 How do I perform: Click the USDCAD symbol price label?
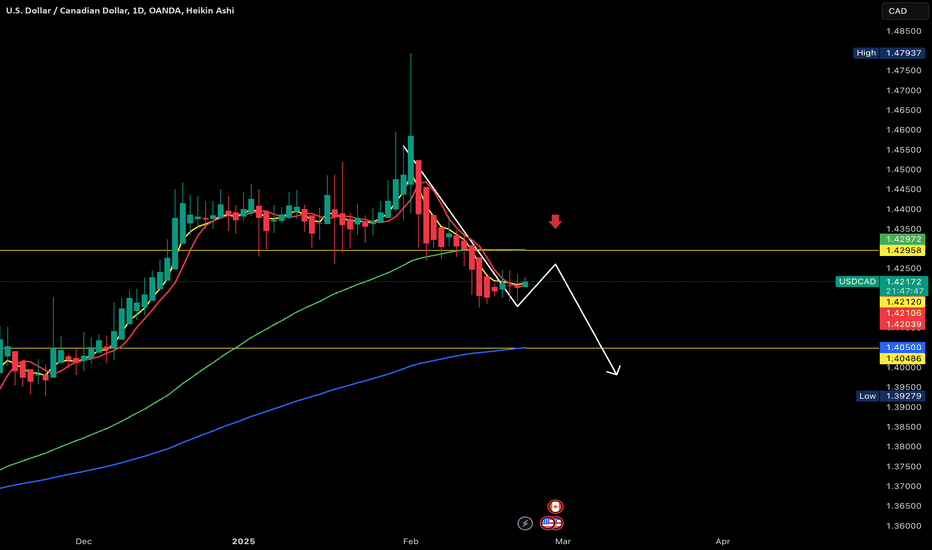point(857,281)
